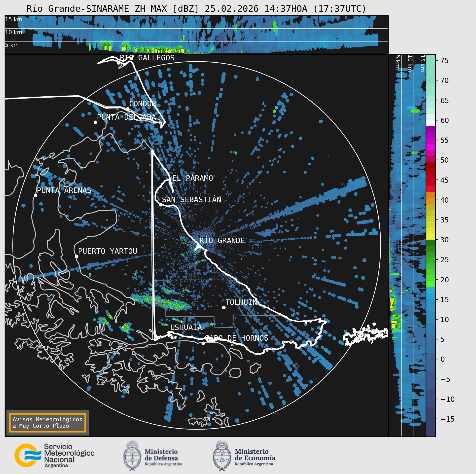
Task: Select the EL PÁRAMO label
Action: coord(192,178)
